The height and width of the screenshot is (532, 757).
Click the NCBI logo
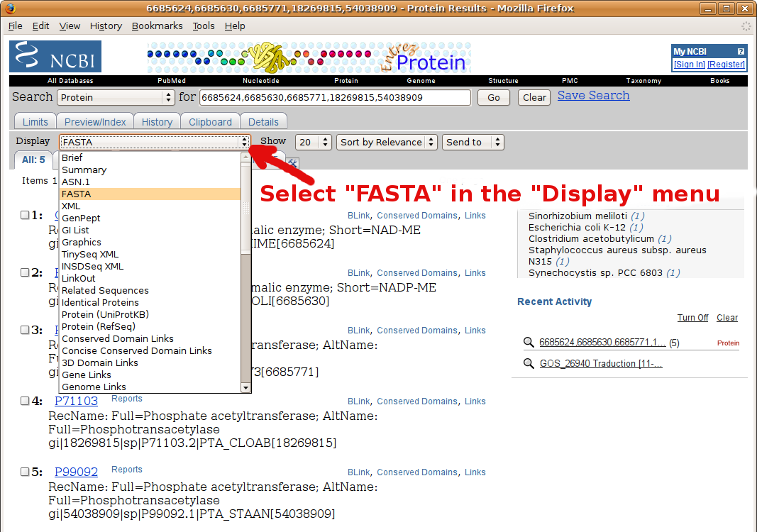point(55,57)
